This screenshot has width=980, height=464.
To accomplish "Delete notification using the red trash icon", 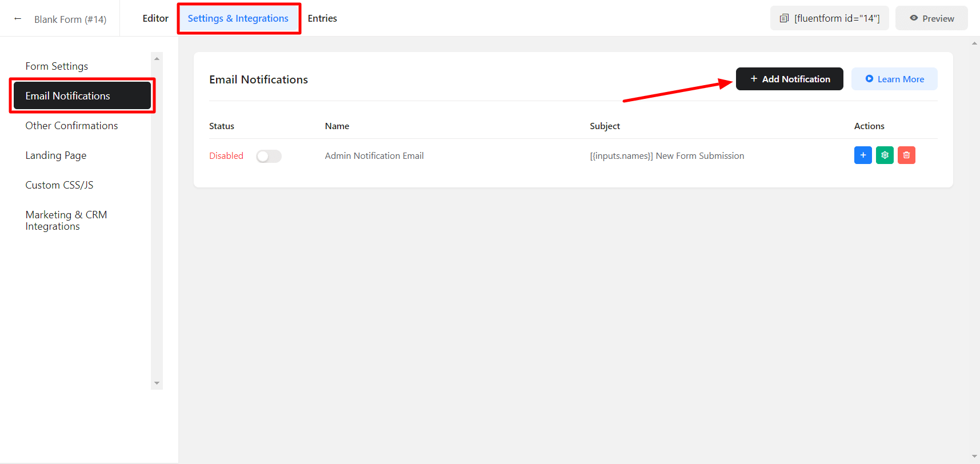I will tap(906, 155).
